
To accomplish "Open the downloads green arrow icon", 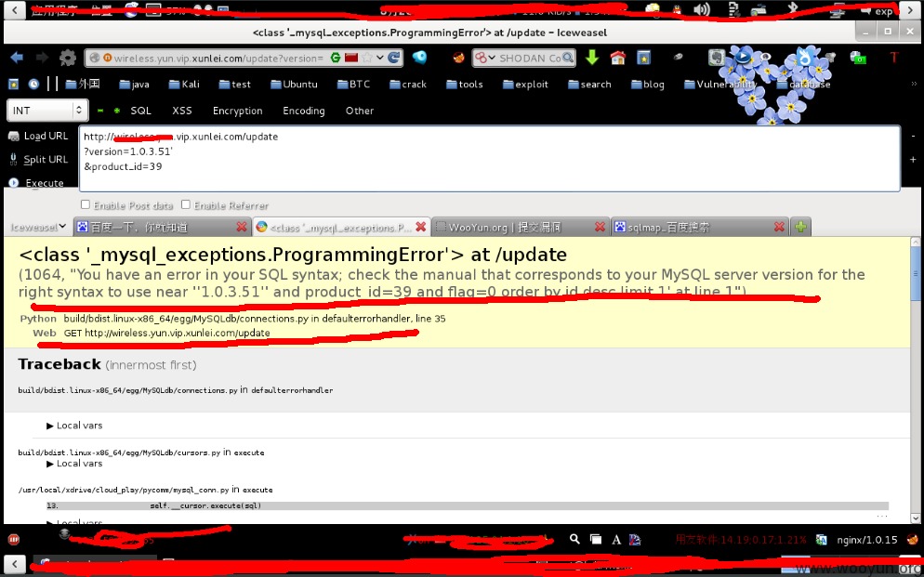I will point(592,57).
